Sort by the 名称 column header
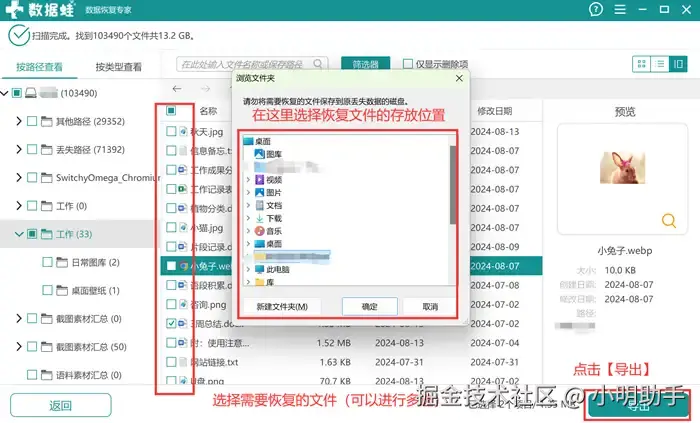This screenshot has height=423, width=700. (208, 111)
